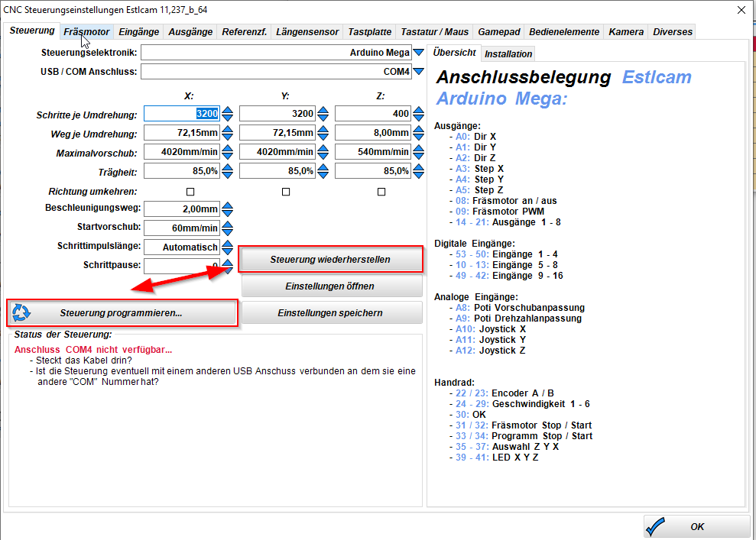The width and height of the screenshot is (756, 540).
Task: Click the X Schritte je Umdrehung field 3200
Action: click(x=182, y=114)
